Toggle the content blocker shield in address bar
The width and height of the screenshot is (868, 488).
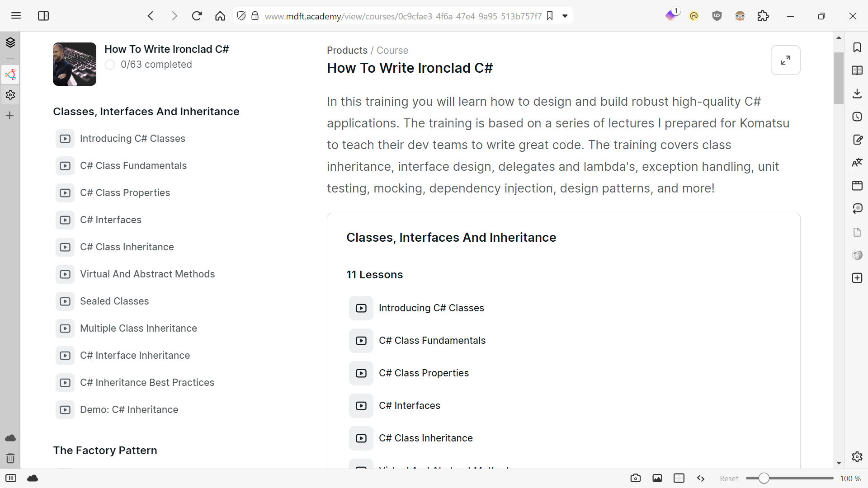[241, 16]
